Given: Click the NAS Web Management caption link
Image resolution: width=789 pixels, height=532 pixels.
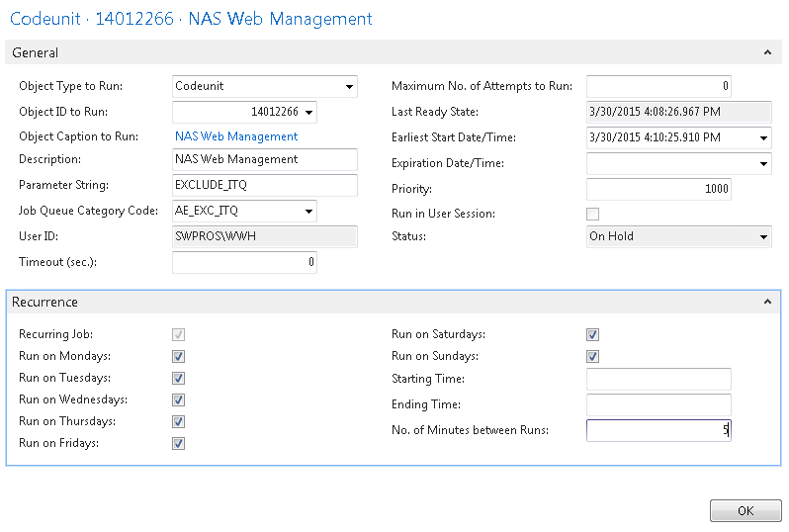Looking at the screenshot, I should [x=236, y=137].
